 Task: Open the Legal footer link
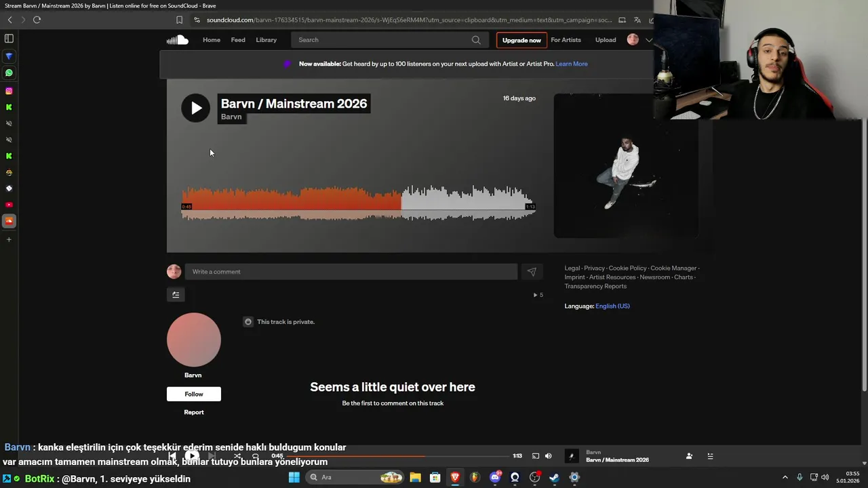(x=572, y=268)
